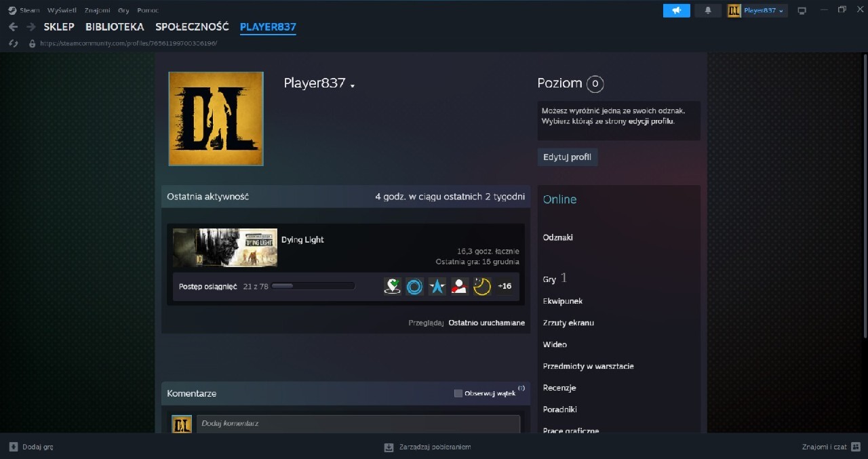The height and width of the screenshot is (459, 868).
Task: Open Przedmioty w warsztacie link
Action: click(588, 366)
